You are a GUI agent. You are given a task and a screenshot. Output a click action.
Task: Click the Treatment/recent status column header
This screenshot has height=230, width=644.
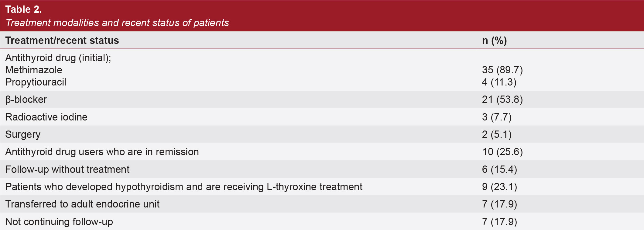tap(62, 40)
